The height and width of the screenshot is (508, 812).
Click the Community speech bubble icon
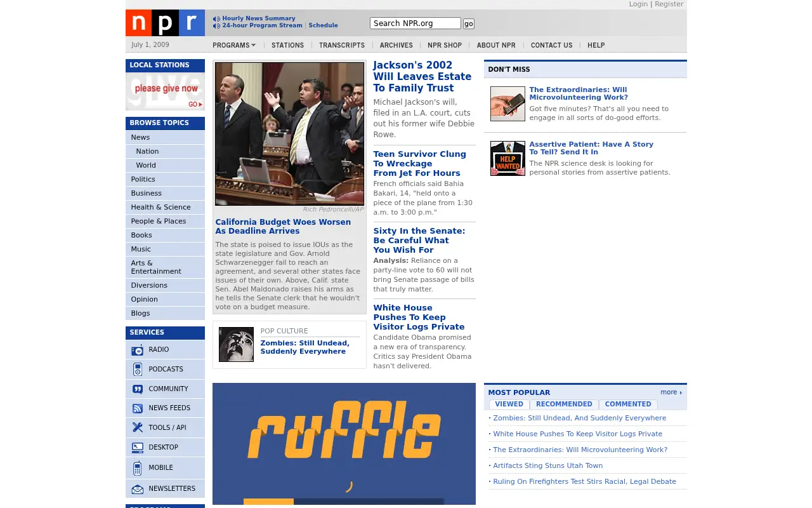coord(138,389)
